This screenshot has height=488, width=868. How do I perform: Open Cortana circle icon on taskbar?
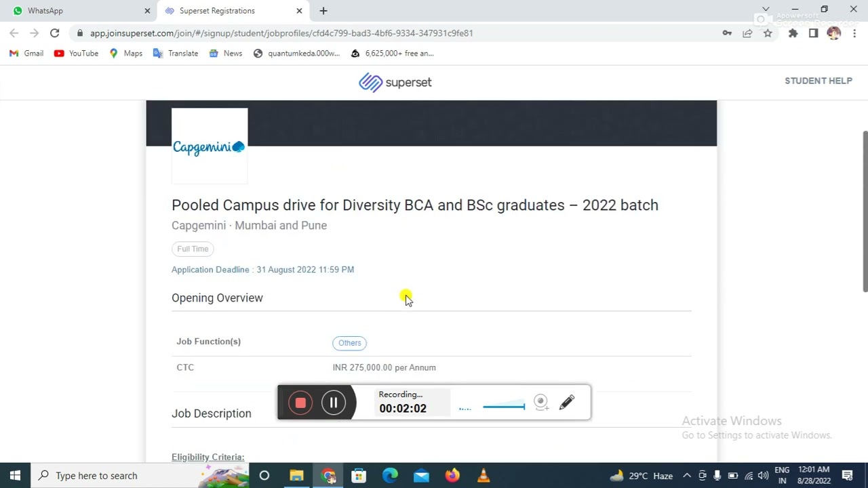tap(264, 476)
